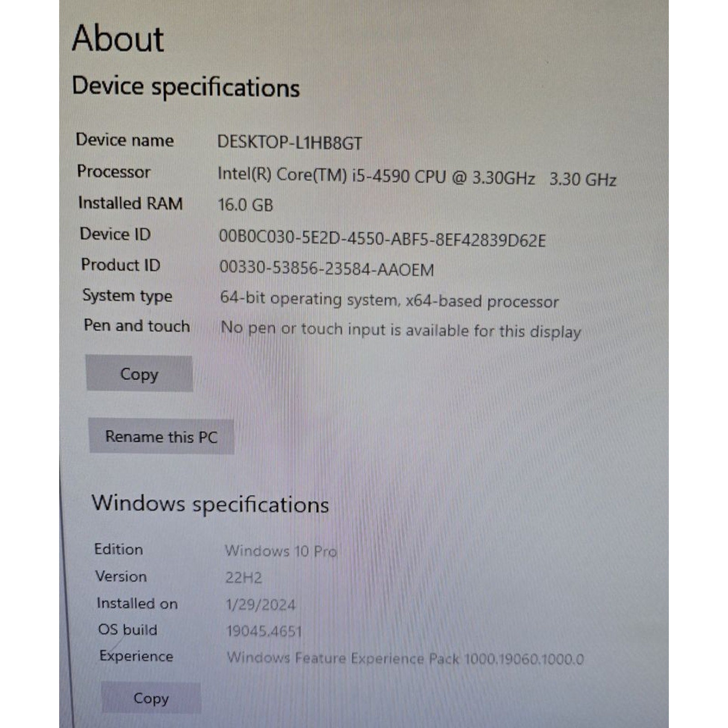
Task: Click the Rename this PC button
Action: pos(162,436)
